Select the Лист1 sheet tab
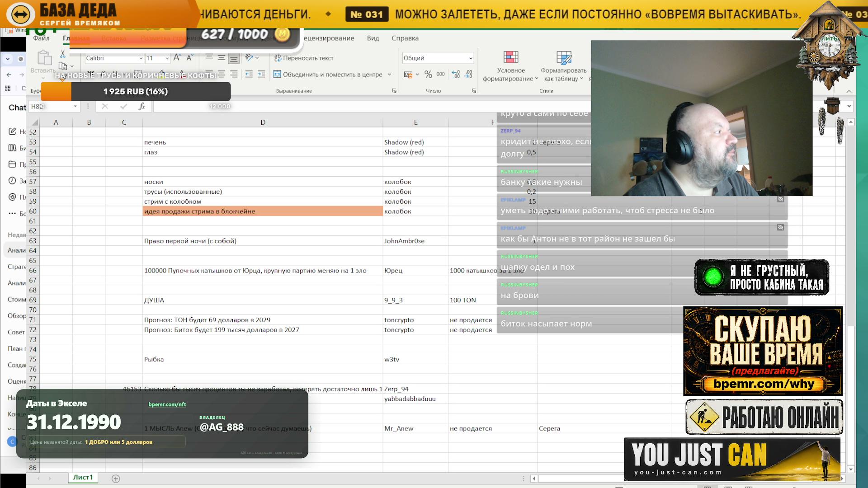The height and width of the screenshot is (488, 868). pyautogui.click(x=83, y=478)
